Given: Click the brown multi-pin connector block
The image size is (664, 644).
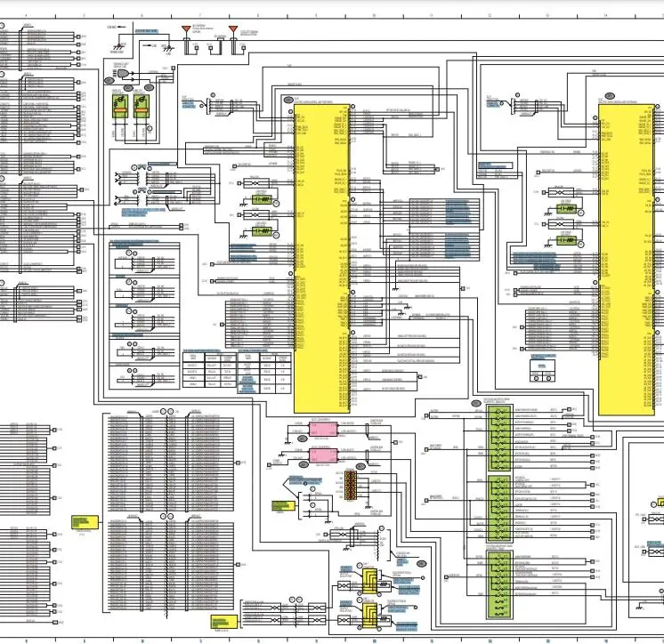Looking at the screenshot, I should (351, 485).
